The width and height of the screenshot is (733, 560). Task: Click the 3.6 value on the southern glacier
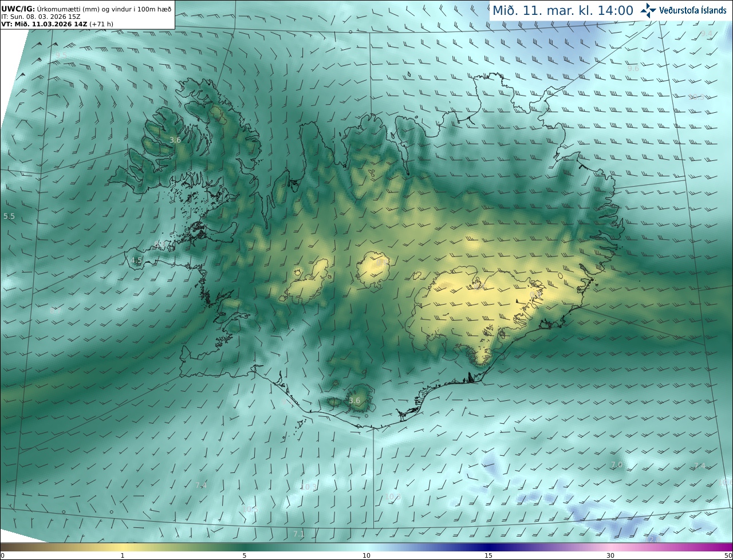[x=354, y=400]
